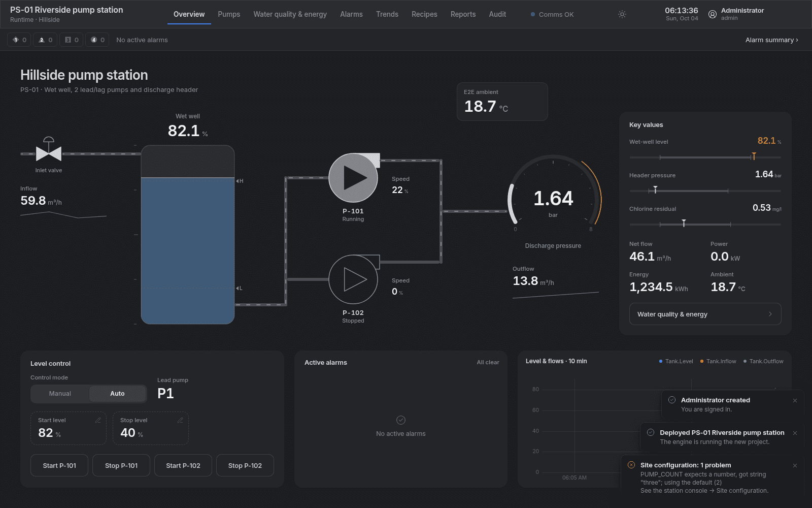Click the Start P-101 button
This screenshot has height=508, width=812.
pyautogui.click(x=59, y=465)
